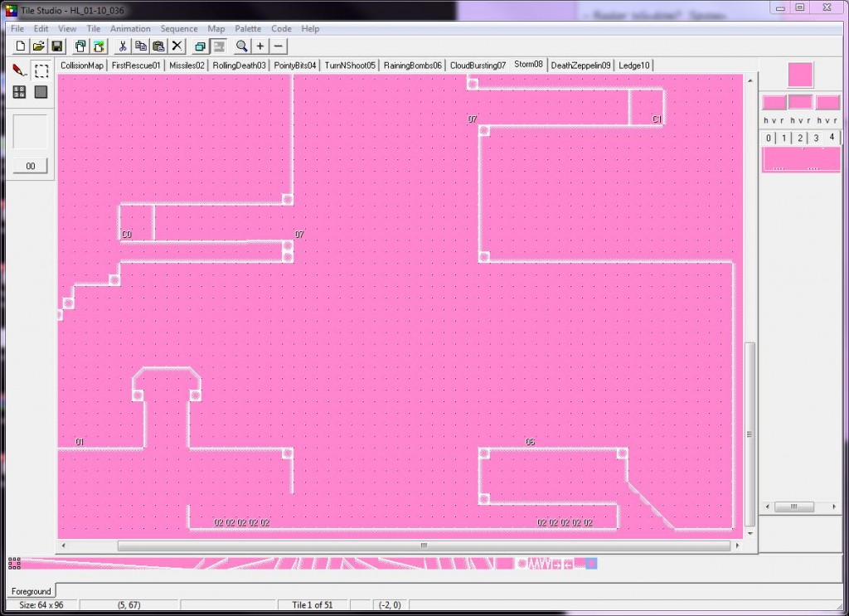Delete the selection with the X icon
The height and width of the screenshot is (616, 849).
[x=177, y=46]
